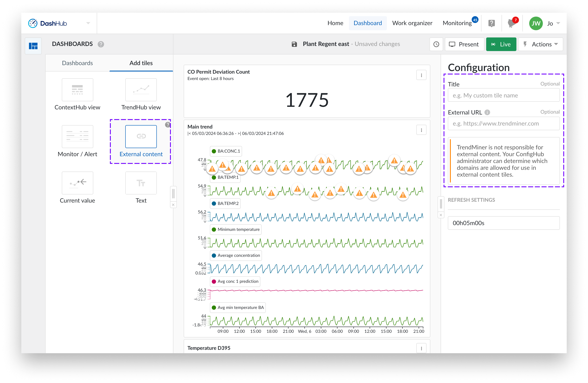The image size is (588, 383).
Task: Click the BA:TEMP.1 legend tag
Action: pos(225,177)
